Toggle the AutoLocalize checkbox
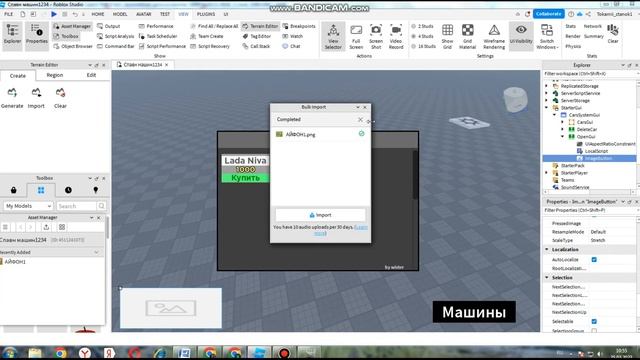640x360 pixels. 594,260
